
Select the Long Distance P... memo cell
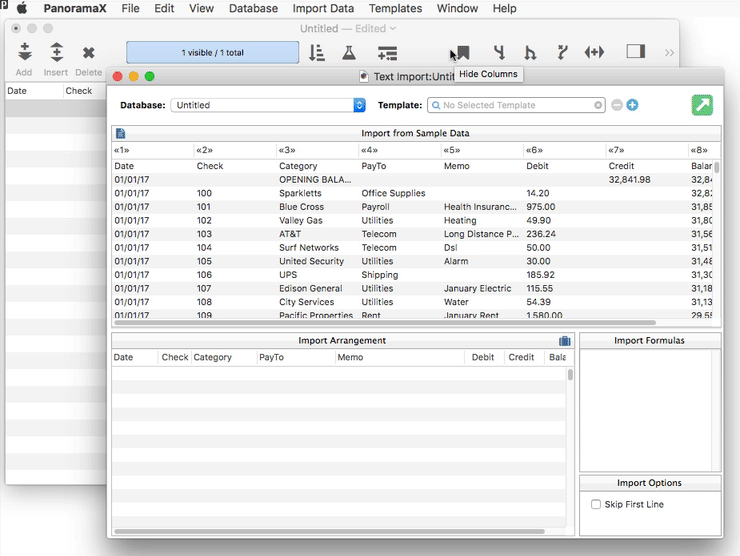coord(481,234)
